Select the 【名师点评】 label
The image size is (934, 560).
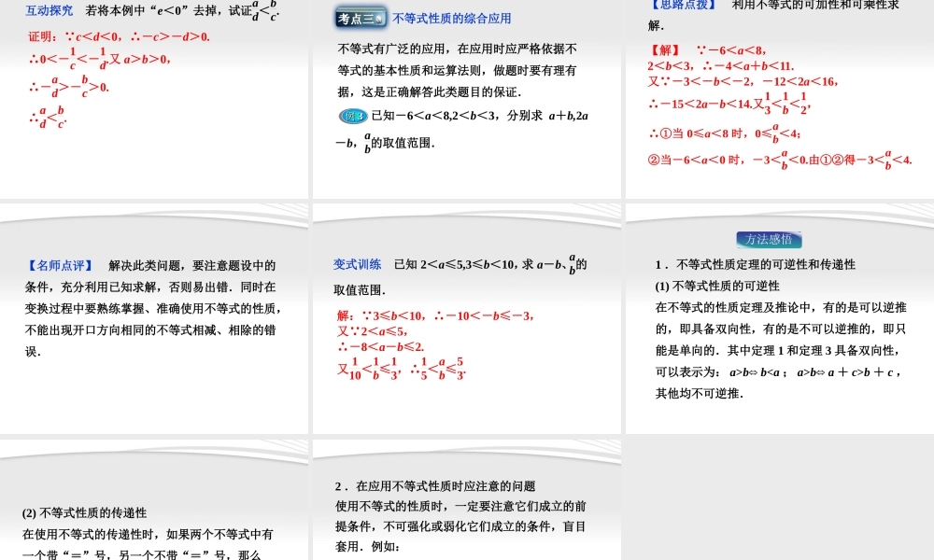tap(60, 265)
